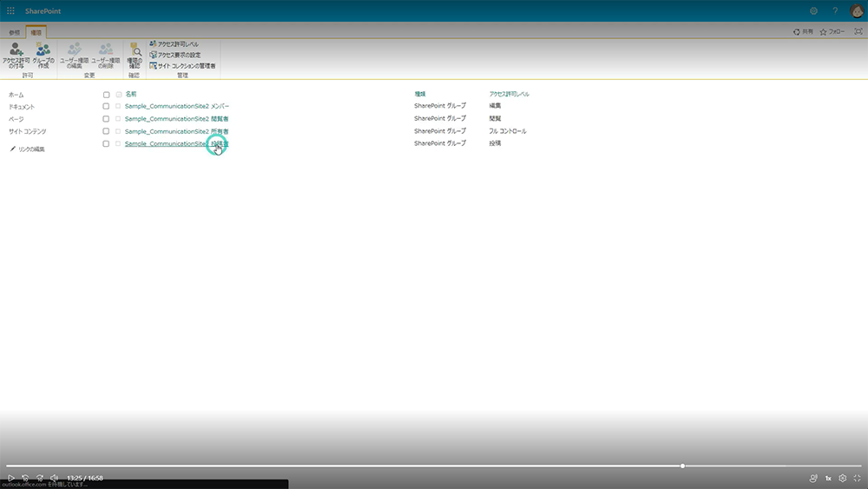Open the app launcher waffle icon
Screen dimensions: 868x489
coord(10,11)
